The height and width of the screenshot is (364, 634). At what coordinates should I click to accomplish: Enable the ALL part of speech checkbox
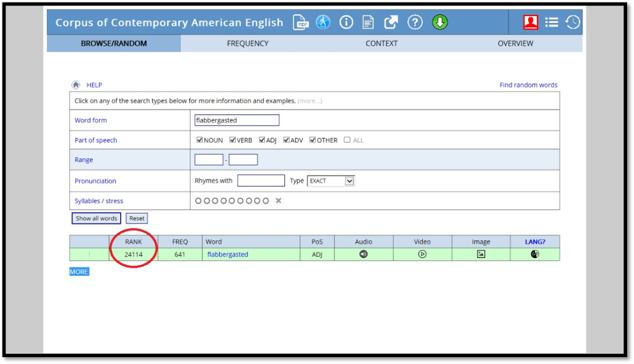pos(347,140)
